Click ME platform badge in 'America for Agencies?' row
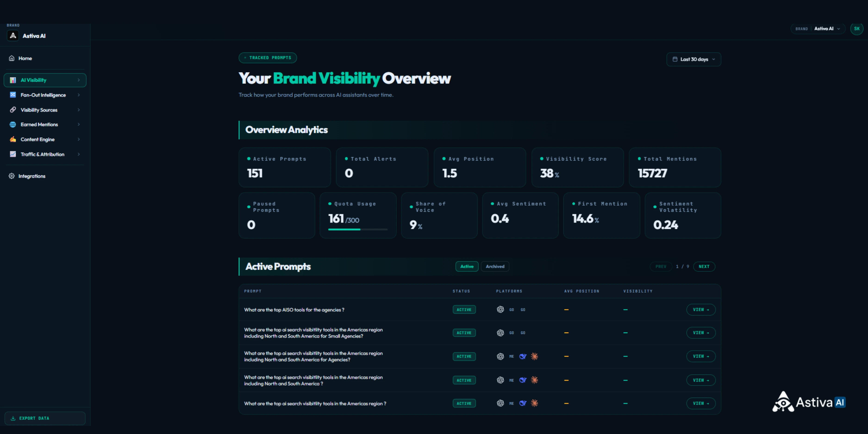The height and width of the screenshot is (434, 868). pos(512,356)
